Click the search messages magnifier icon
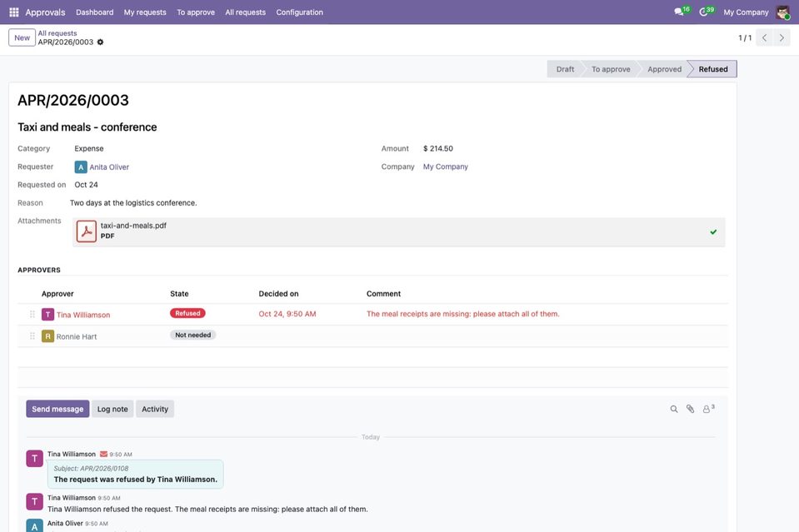Image resolution: width=799 pixels, height=532 pixels. 674,409
